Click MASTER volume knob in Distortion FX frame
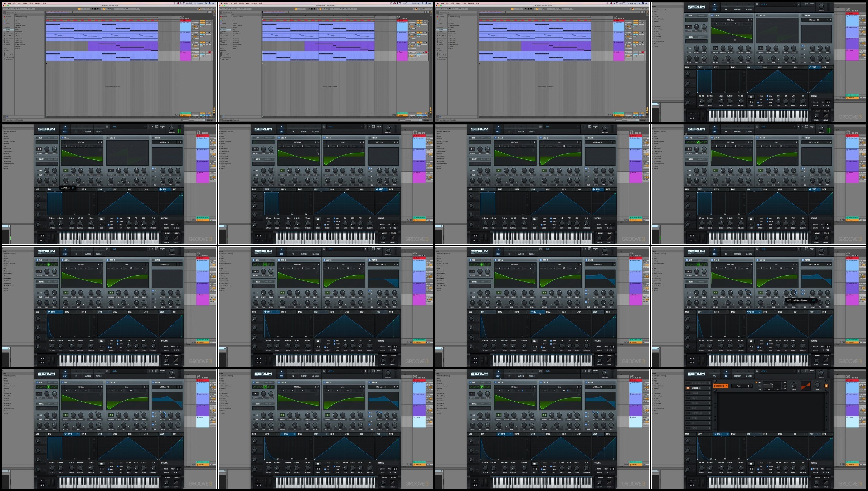This screenshot has width=868, height=491. [x=821, y=373]
